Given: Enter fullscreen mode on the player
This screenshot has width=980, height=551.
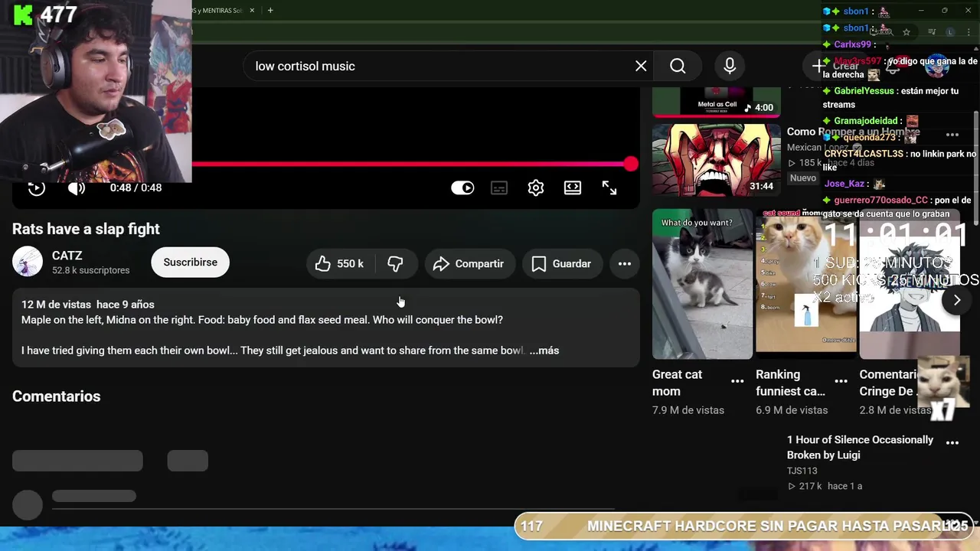Looking at the screenshot, I should click(x=609, y=187).
